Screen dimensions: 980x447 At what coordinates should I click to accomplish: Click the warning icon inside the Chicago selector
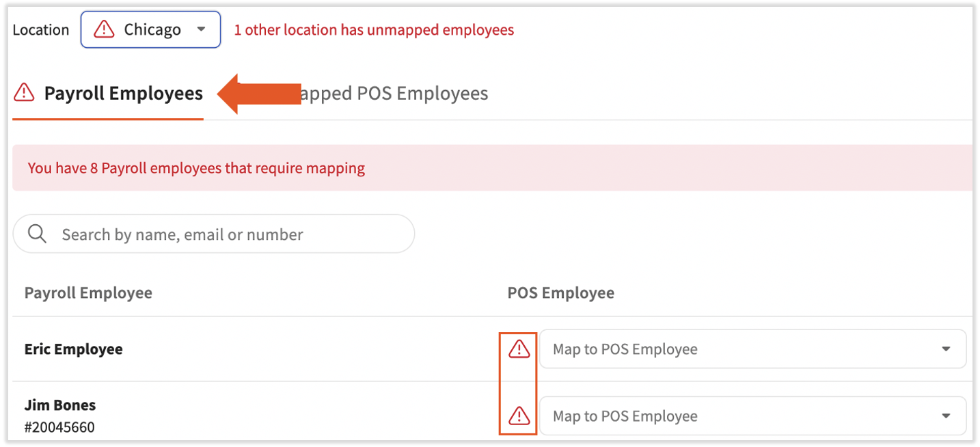pos(104,29)
